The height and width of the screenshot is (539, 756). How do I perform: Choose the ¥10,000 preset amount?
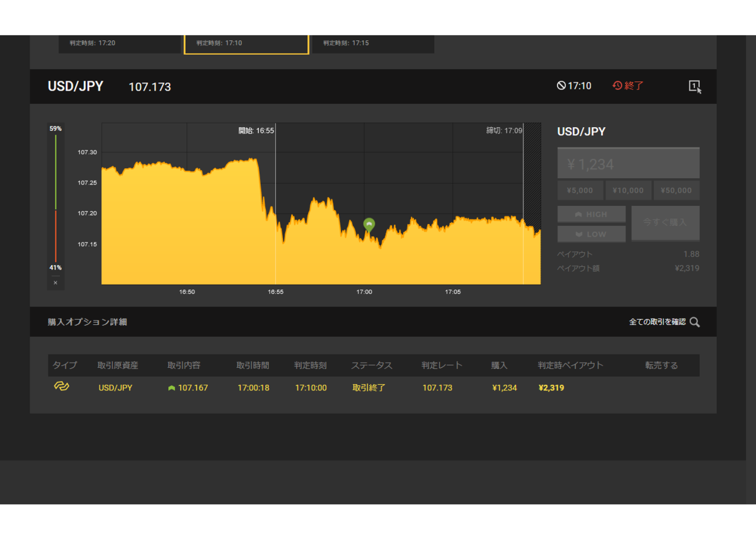[628, 190]
